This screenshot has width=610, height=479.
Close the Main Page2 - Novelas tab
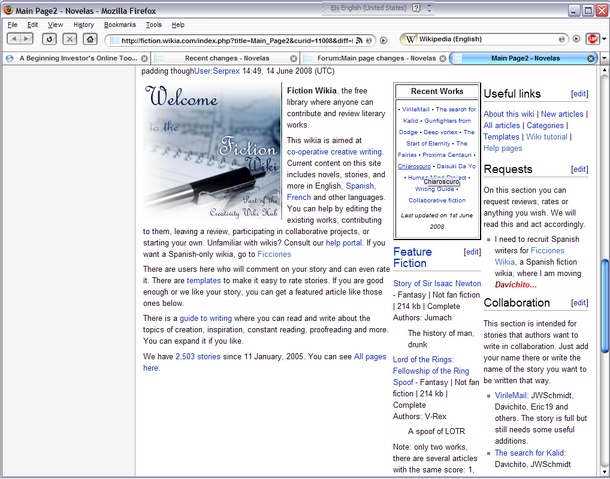591,58
